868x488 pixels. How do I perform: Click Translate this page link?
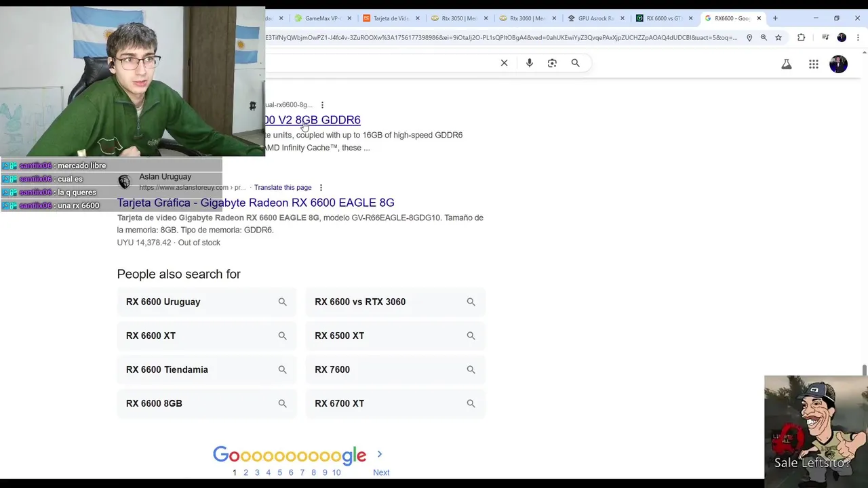pos(283,188)
